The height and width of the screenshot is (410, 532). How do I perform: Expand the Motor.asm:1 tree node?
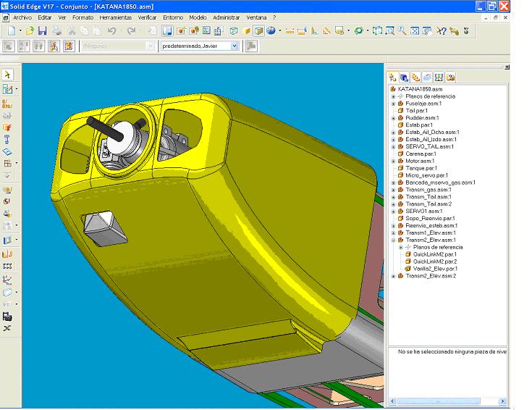(394, 161)
